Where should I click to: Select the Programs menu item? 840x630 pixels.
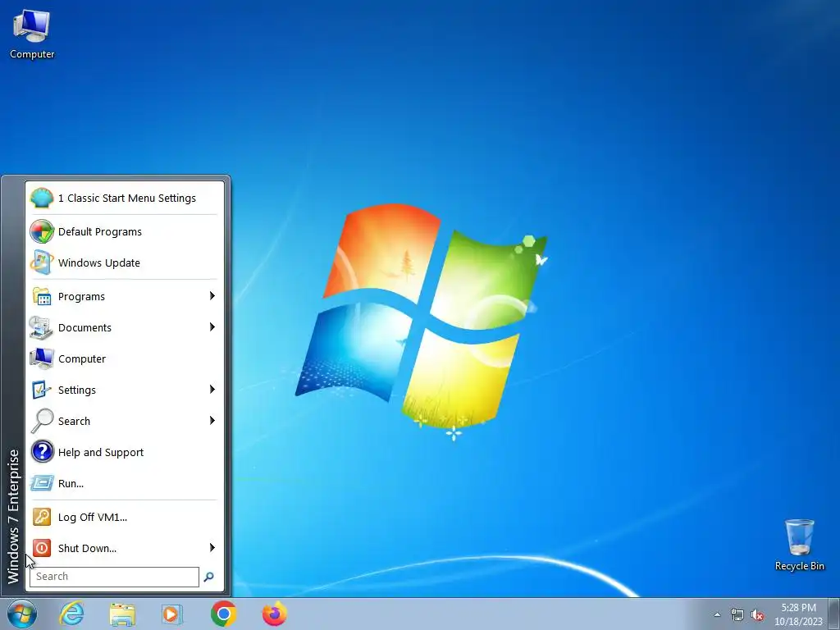[x=125, y=296]
